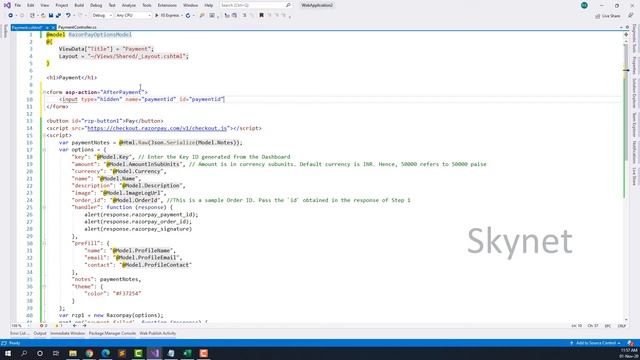Collapse the form asp-action code block
The width and height of the screenshot is (640, 360).
44,92
